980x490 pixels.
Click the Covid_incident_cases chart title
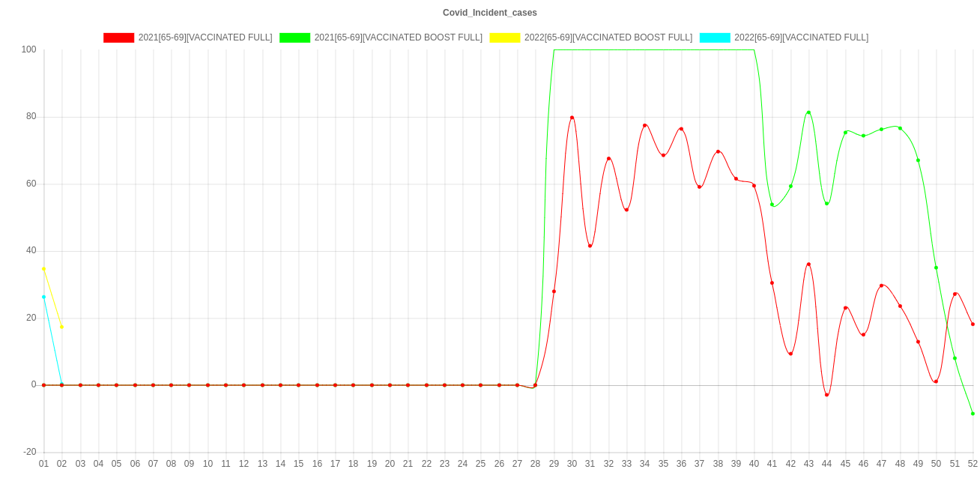(x=490, y=13)
